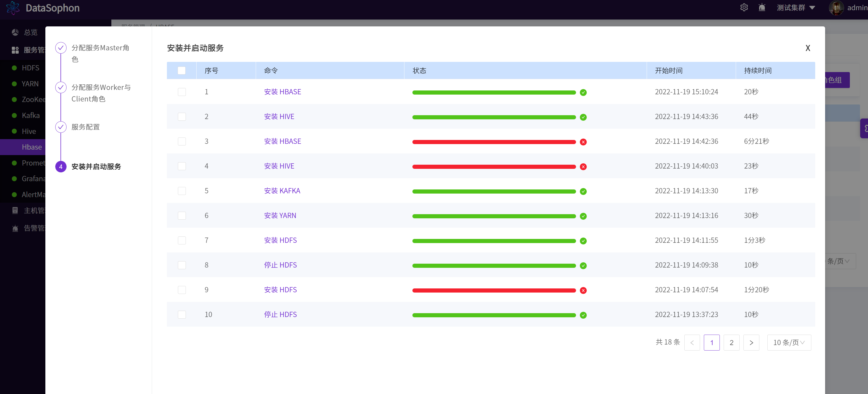
Task: Select ZooKeeper in the sidebar menu
Action: (23, 100)
